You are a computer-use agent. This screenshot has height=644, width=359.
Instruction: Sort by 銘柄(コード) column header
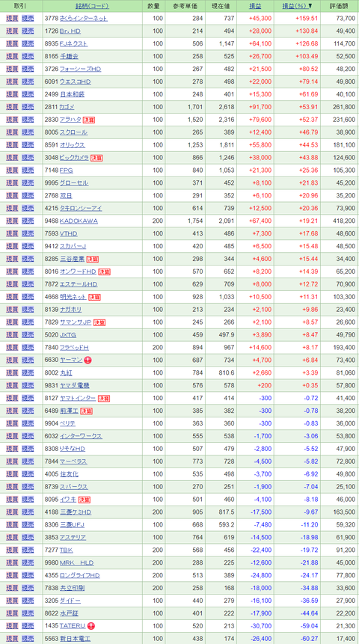coord(93,6)
